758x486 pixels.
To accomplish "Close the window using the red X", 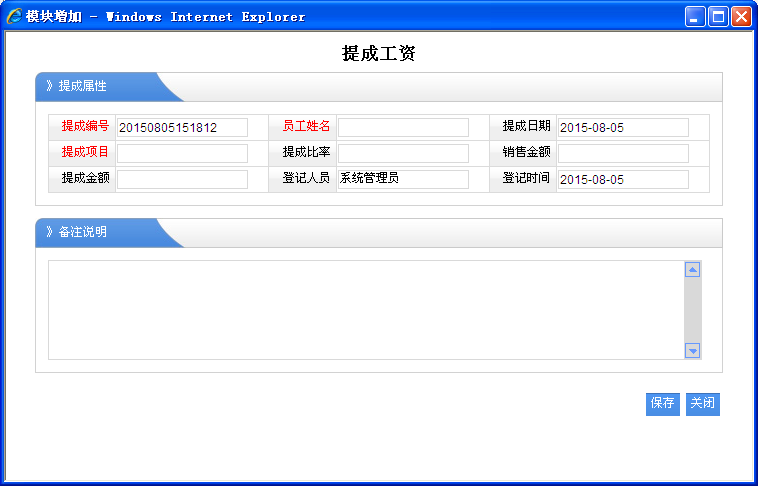I will [x=741, y=17].
